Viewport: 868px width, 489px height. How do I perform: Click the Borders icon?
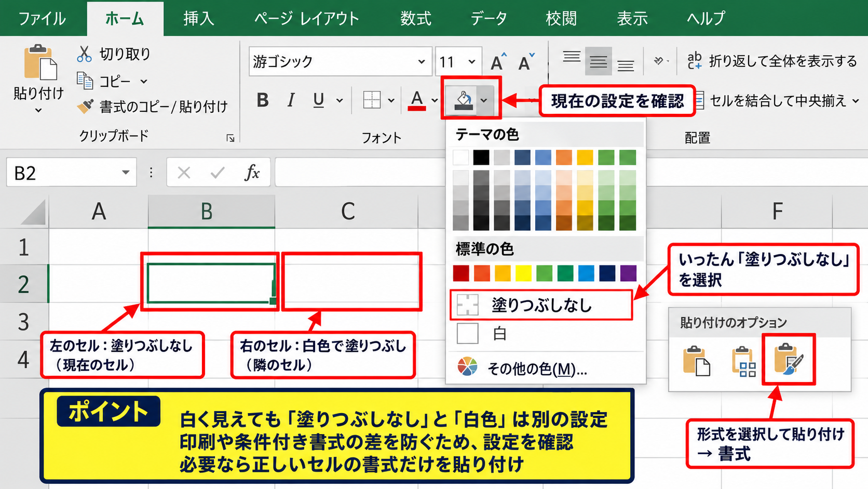point(372,100)
